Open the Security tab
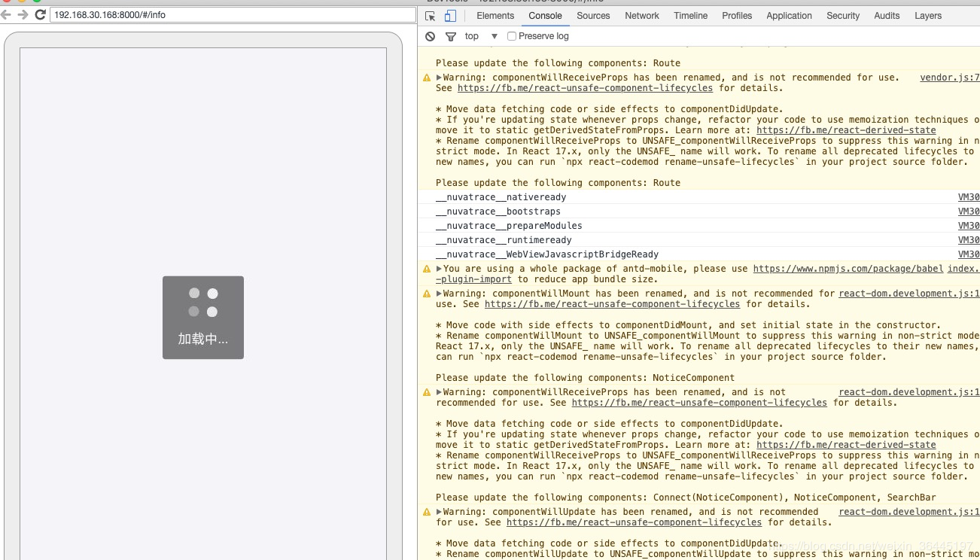 click(843, 16)
